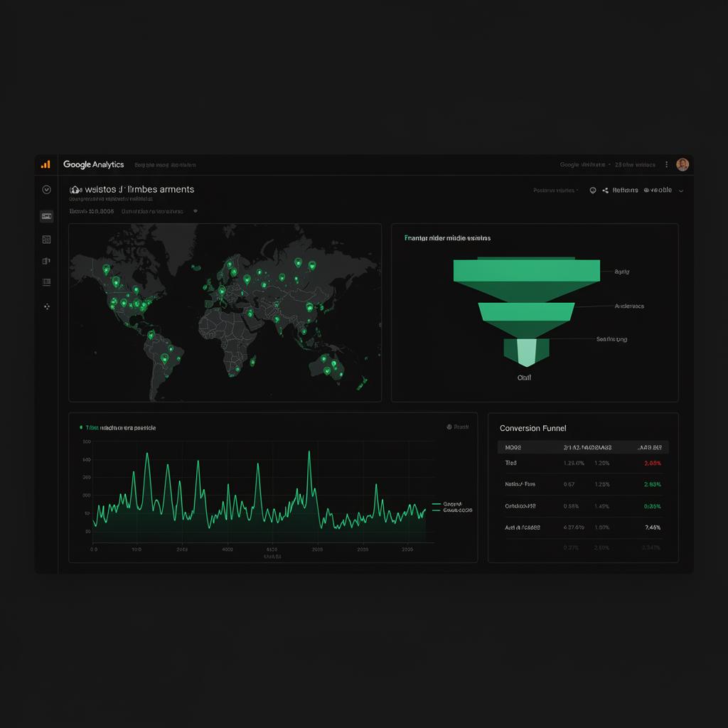Click the map pin in eastern China
Screen dimensions: 728x728
pos(309,306)
